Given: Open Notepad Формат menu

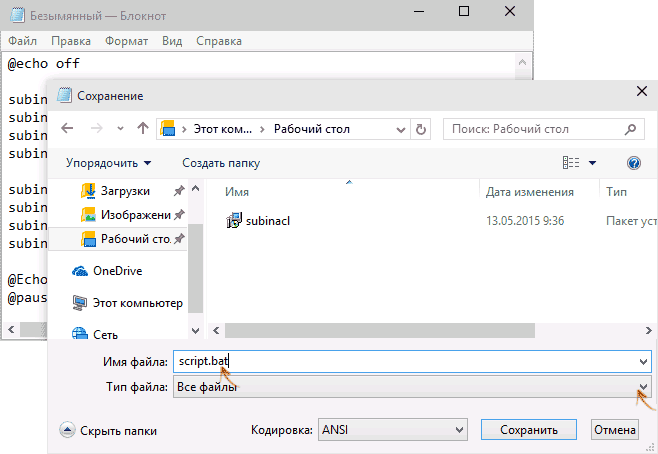Looking at the screenshot, I should tap(126, 41).
